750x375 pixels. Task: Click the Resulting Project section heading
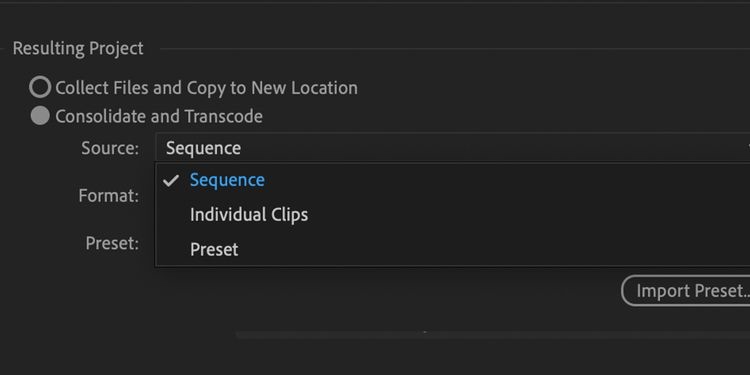click(x=78, y=48)
